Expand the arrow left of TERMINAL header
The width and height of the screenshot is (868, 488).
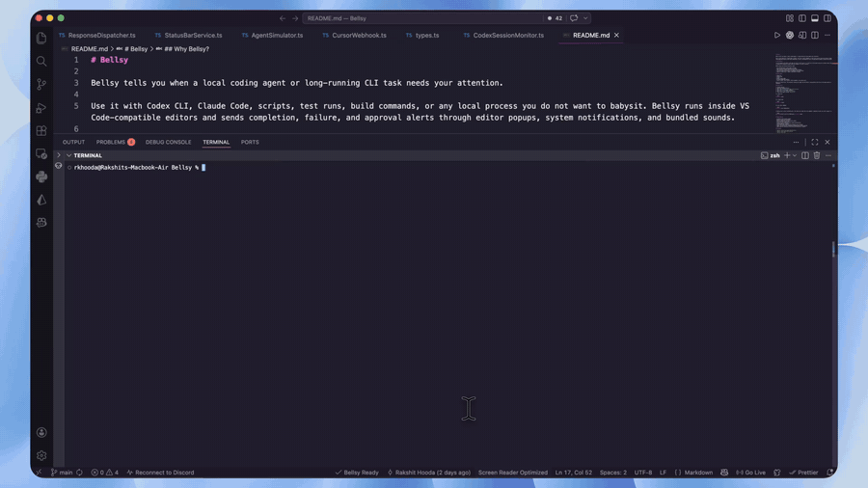[59, 155]
